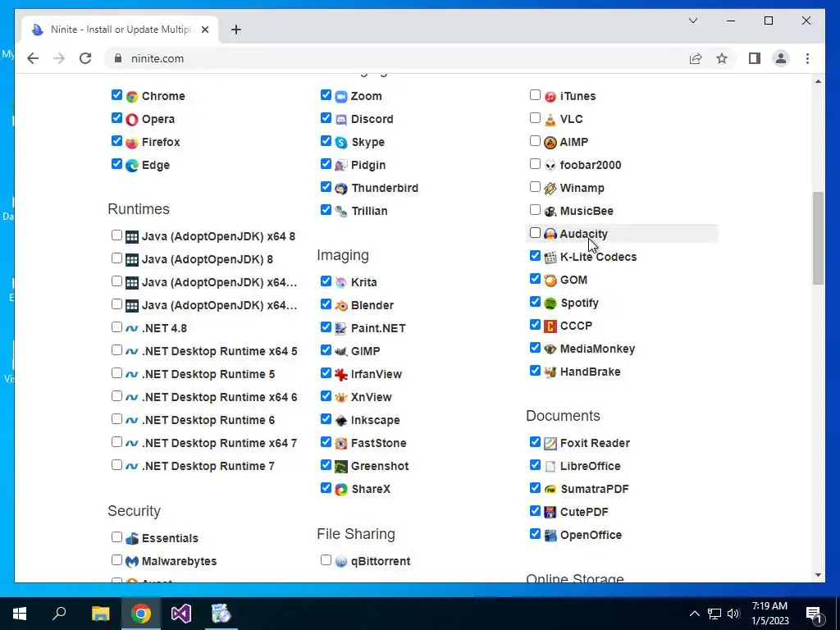The width and height of the screenshot is (840, 630).
Task: Open a new browser tab
Action: 236,30
